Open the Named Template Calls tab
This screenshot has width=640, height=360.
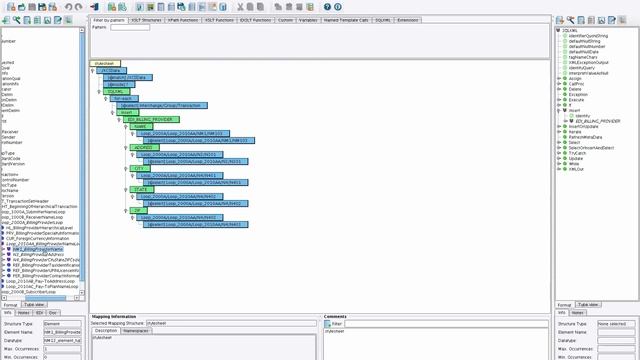pos(346,20)
